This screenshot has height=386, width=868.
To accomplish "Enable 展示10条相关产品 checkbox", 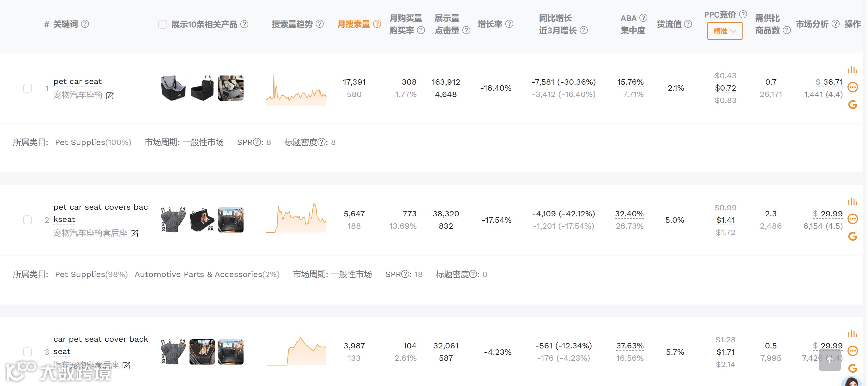I will coord(163,24).
